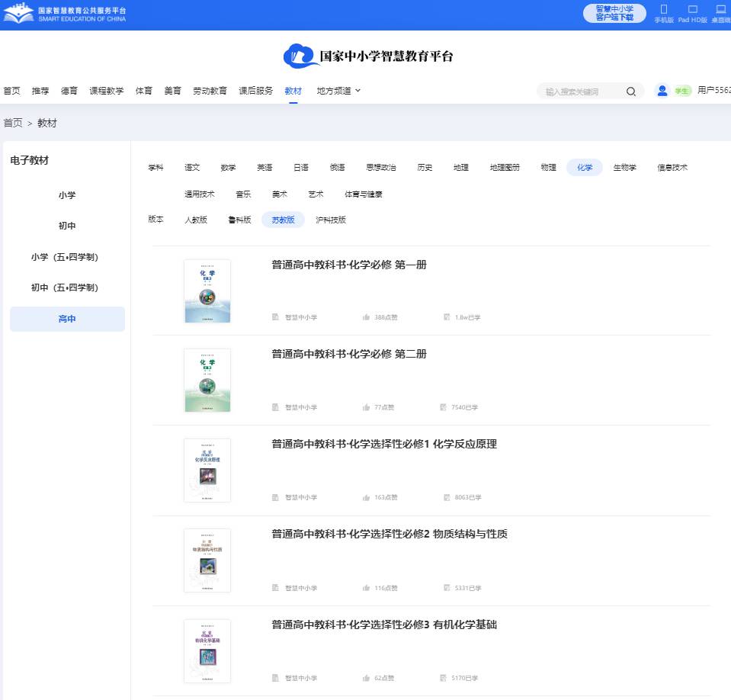Screen dimensions: 731x700
Task: Click the thumbs-up icon beside 388点赞
Action: (367, 316)
